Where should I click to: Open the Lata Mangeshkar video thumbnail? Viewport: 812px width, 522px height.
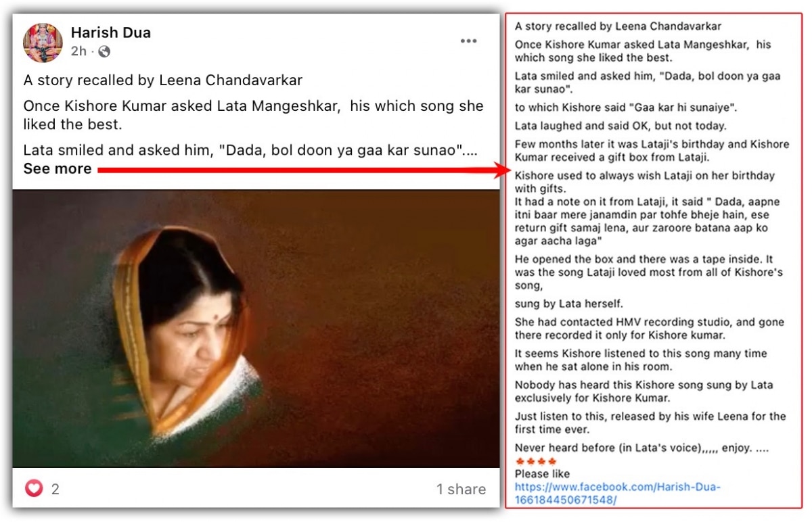pyautogui.click(x=256, y=329)
